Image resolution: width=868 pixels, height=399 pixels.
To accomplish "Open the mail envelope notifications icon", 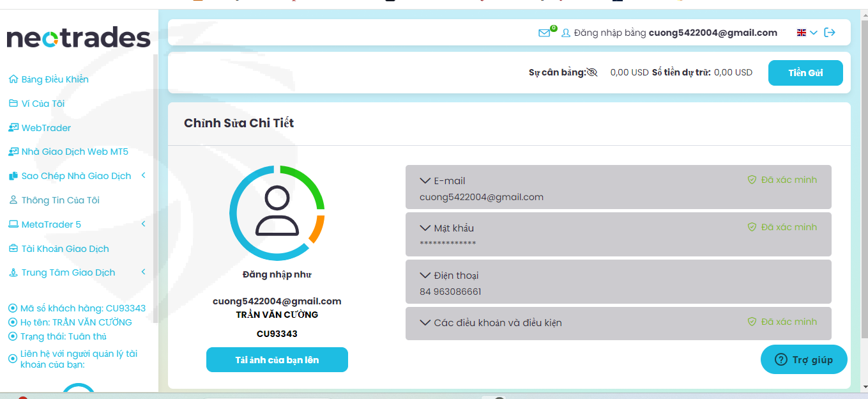I will coord(544,33).
